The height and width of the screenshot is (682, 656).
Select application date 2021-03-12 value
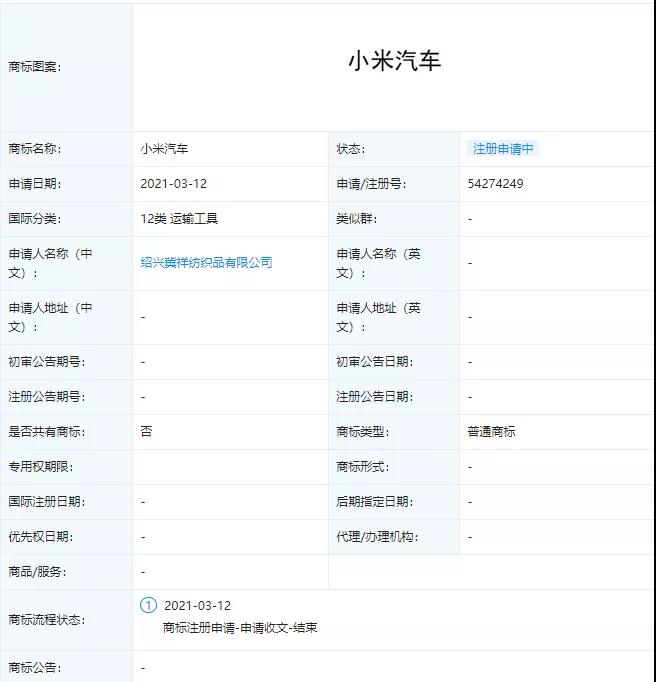tap(174, 184)
